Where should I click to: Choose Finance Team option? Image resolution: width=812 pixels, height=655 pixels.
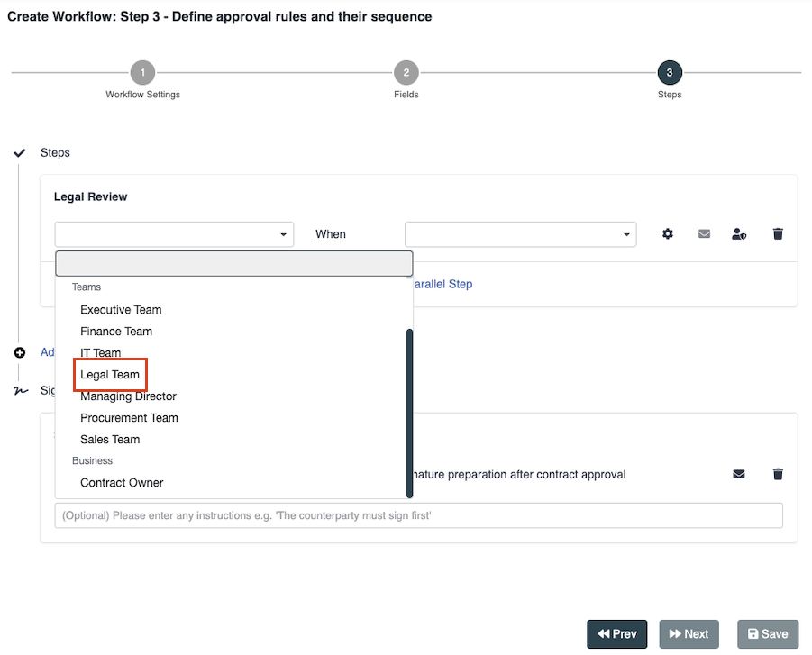116,332
